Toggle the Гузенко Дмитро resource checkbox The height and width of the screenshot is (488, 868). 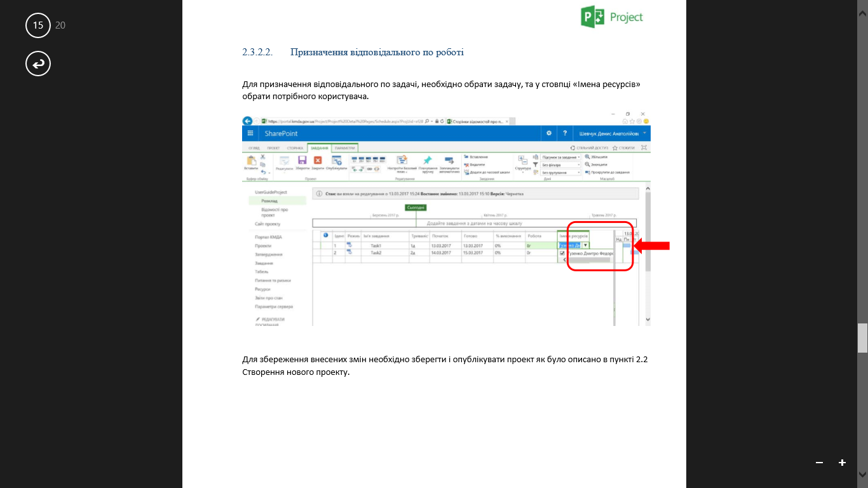[x=562, y=253]
